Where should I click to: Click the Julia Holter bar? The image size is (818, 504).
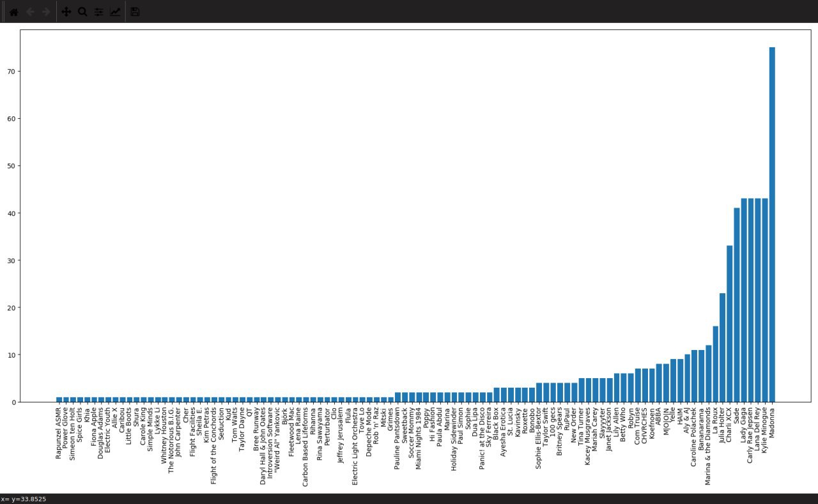point(722,347)
